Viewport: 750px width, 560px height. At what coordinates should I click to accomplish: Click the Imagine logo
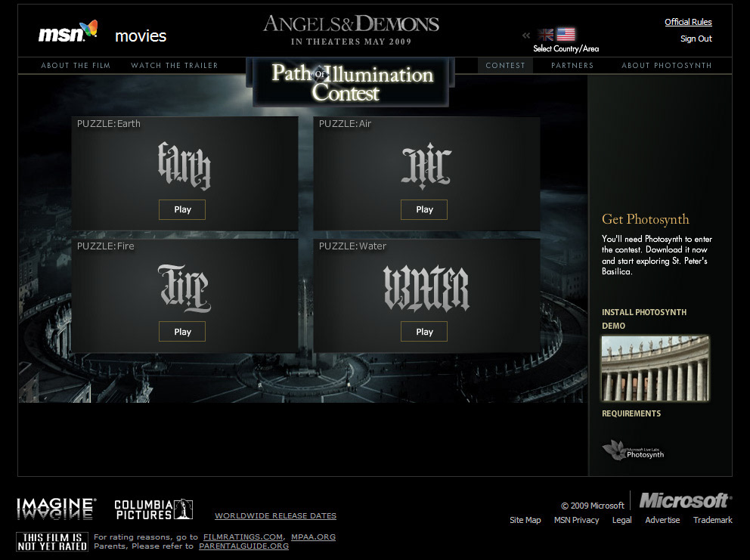coord(56,509)
